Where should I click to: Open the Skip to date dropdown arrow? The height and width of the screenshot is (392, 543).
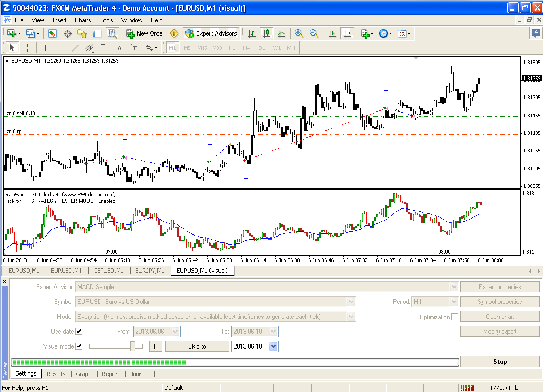(x=274, y=346)
